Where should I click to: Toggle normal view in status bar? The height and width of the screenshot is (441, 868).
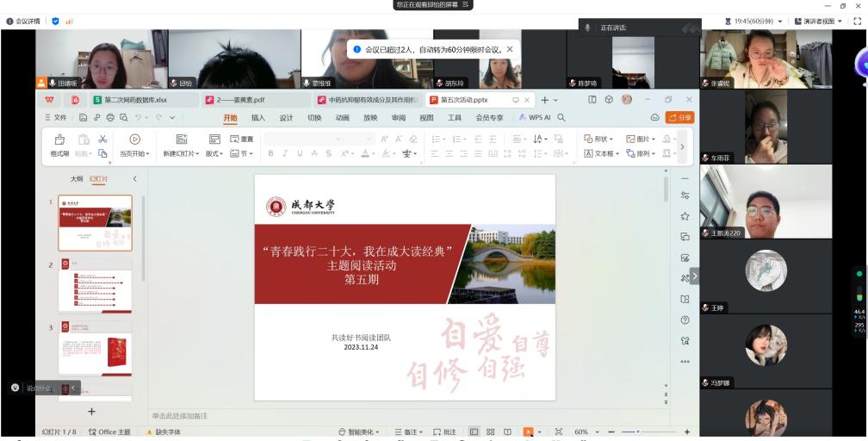[x=473, y=432]
